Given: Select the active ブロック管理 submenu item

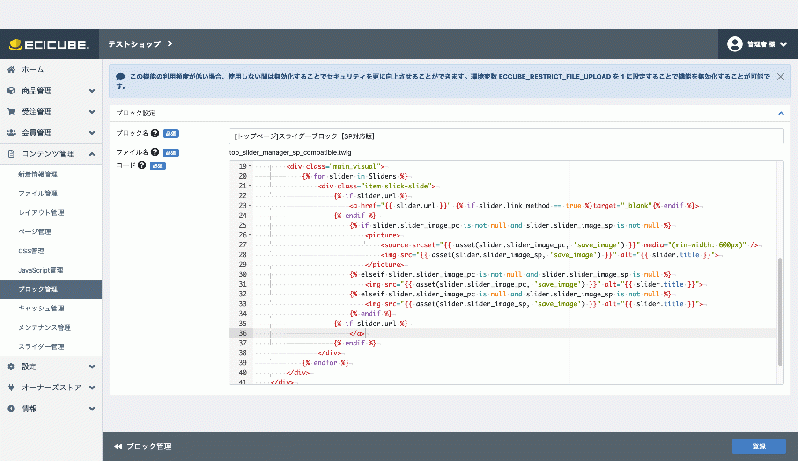Looking at the screenshot, I should coord(51,289).
